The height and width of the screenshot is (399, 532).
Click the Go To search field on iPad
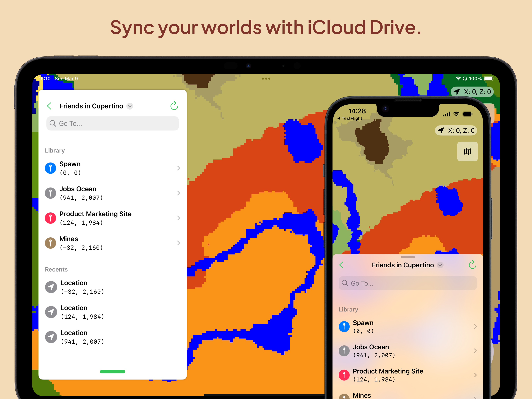coord(113,124)
